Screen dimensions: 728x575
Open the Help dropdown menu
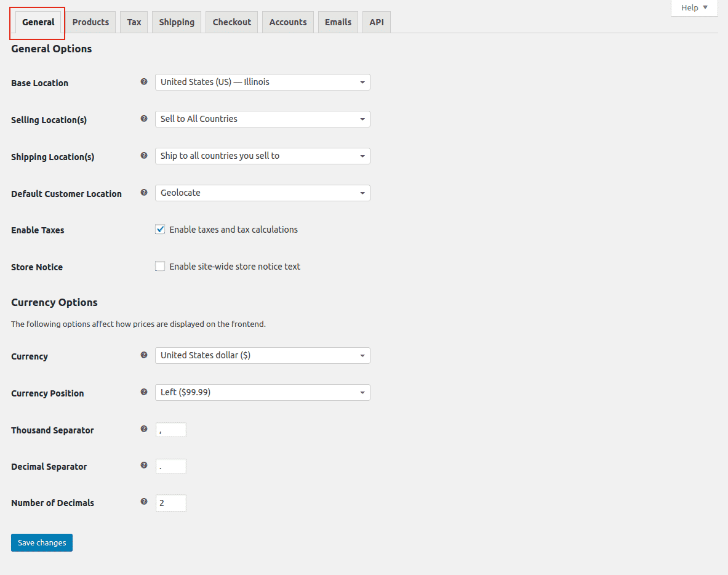[x=694, y=7]
